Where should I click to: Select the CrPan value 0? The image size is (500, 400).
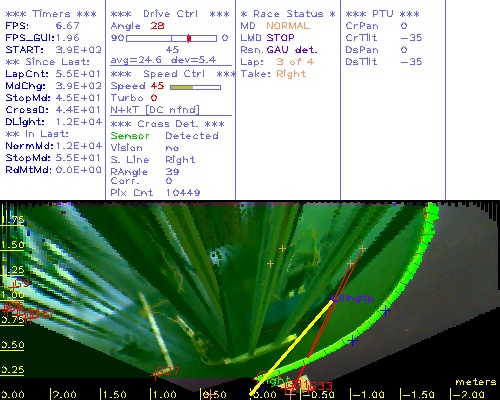point(404,26)
